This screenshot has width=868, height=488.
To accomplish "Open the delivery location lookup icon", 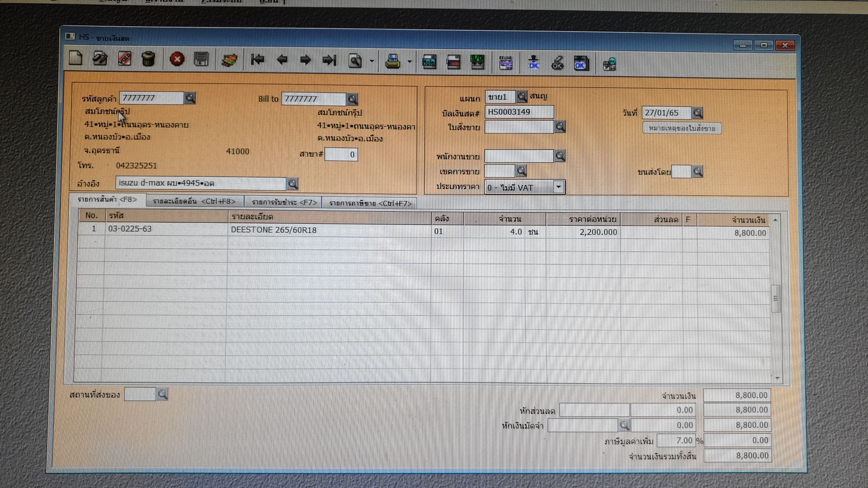I will 162,394.
